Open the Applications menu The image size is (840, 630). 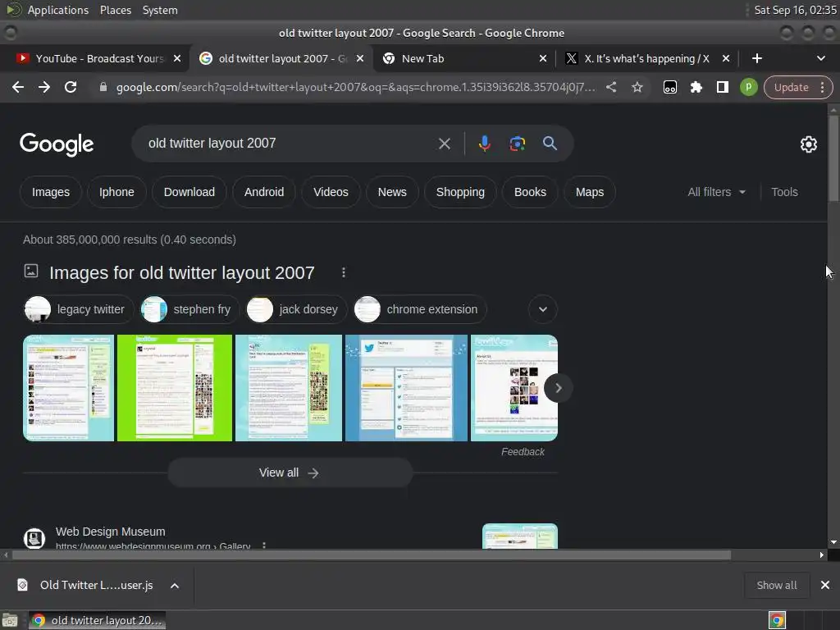pyautogui.click(x=58, y=10)
